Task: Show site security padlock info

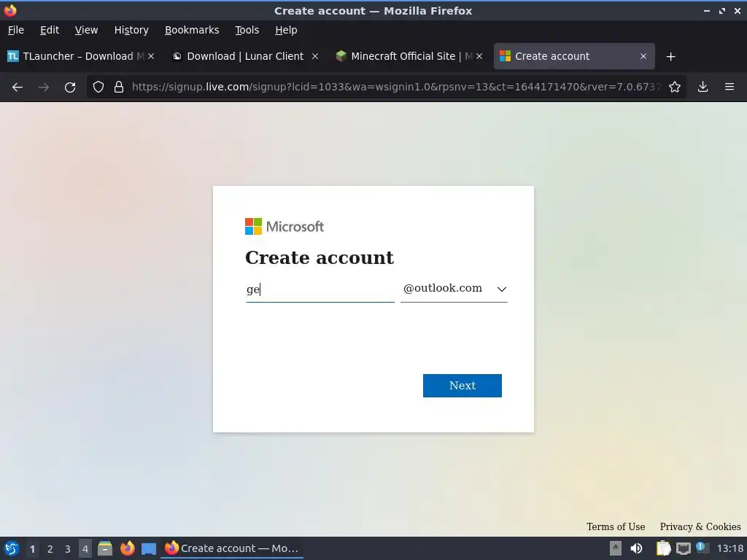Action: pos(119,87)
